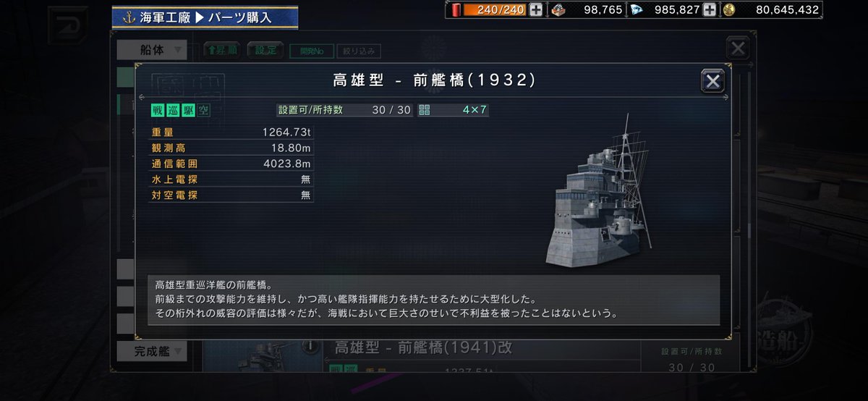Add diamonds with the plus next to 985,827

710,9
